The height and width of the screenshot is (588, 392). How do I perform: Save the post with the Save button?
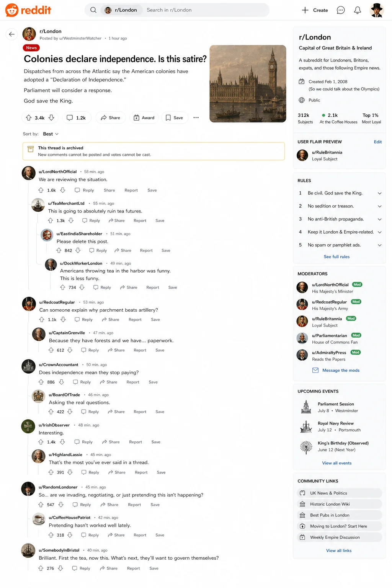point(174,118)
